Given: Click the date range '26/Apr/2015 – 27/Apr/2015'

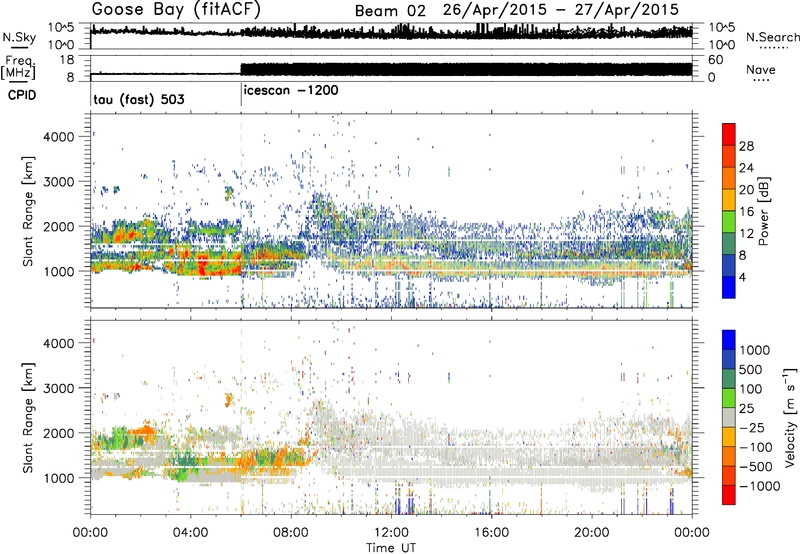Looking at the screenshot, I should [561, 10].
